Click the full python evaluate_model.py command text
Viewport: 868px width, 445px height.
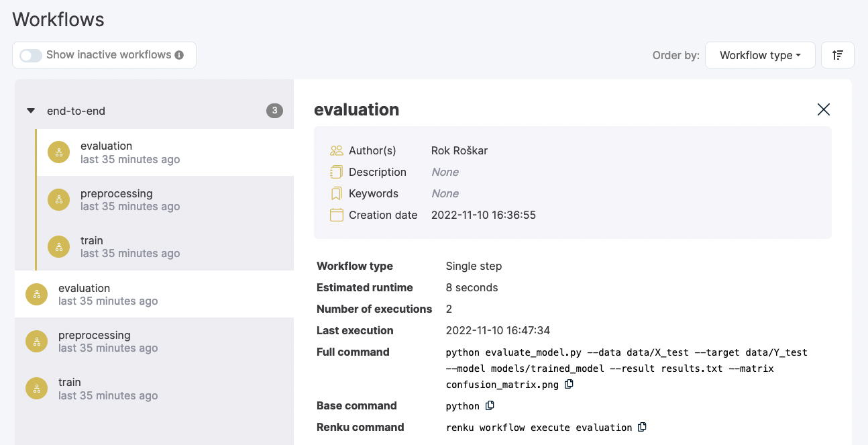627,368
